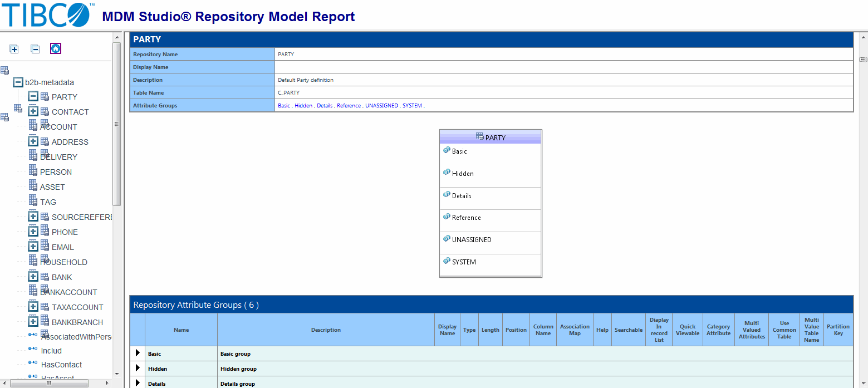Select PHONE in the tree
This screenshot has width=868, height=388.
pyautogui.click(x=65, y=232)
